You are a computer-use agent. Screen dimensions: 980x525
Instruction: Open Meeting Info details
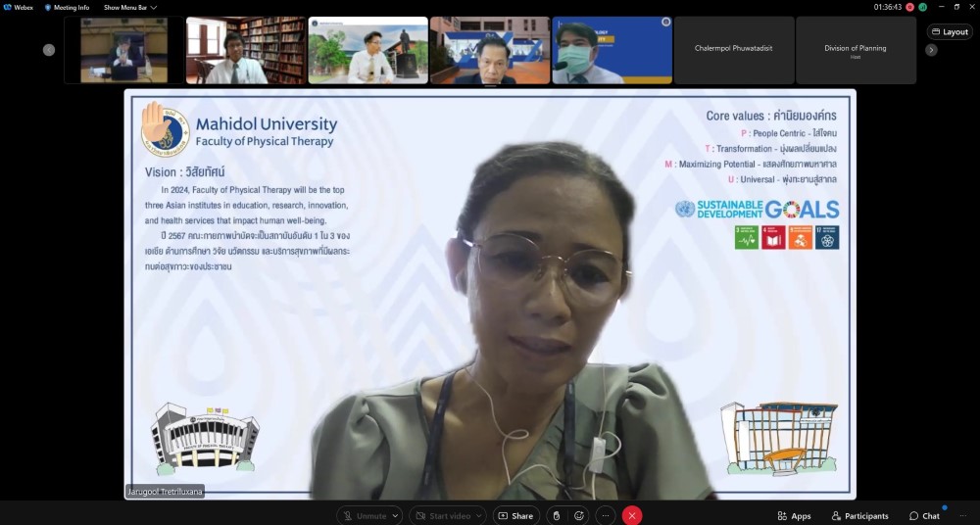click(67, 7)
